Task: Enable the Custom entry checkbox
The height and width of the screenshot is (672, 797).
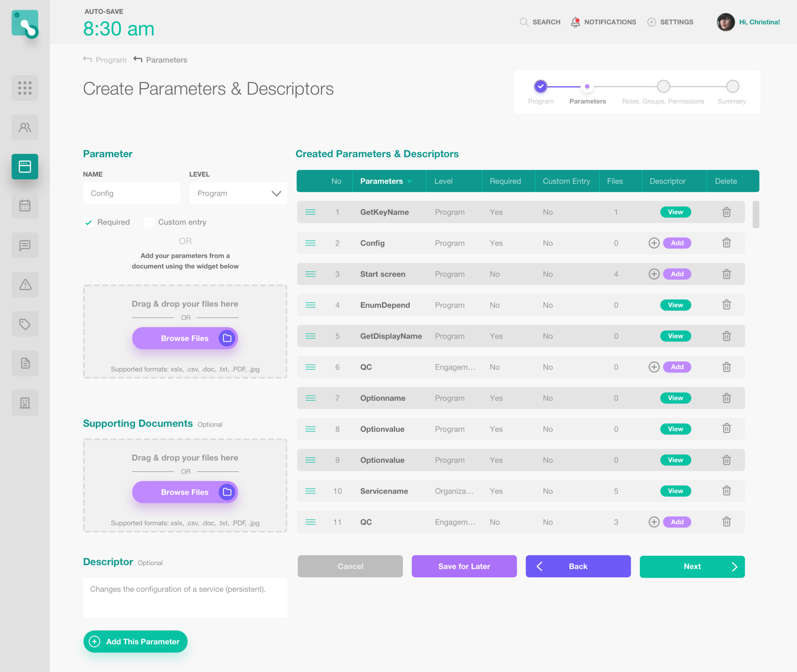Action: 149,222
